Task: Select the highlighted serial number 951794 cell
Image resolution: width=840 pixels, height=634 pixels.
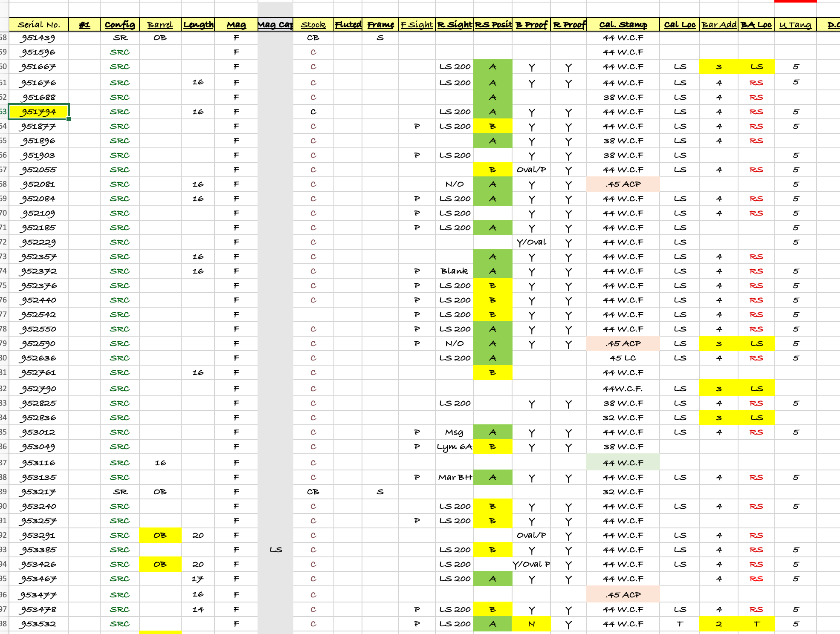Action: click(39, 112)
